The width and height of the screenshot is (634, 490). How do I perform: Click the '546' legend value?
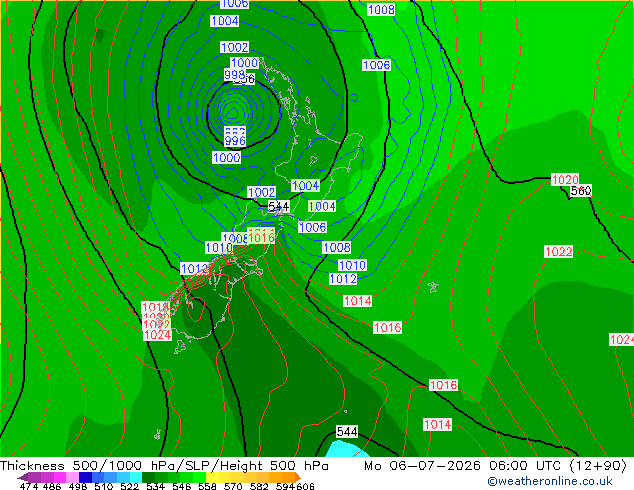tap(182, 486)
